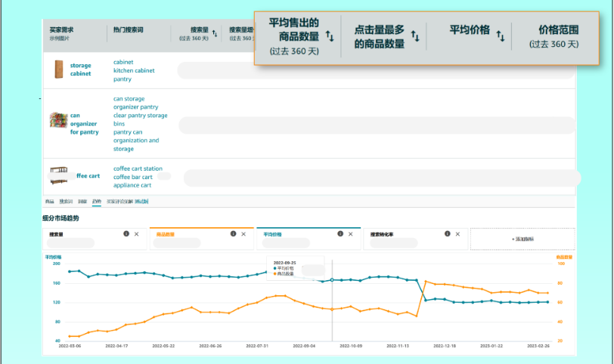Sort the 搜索量 column arrows icon

click(x=215, y=34)
